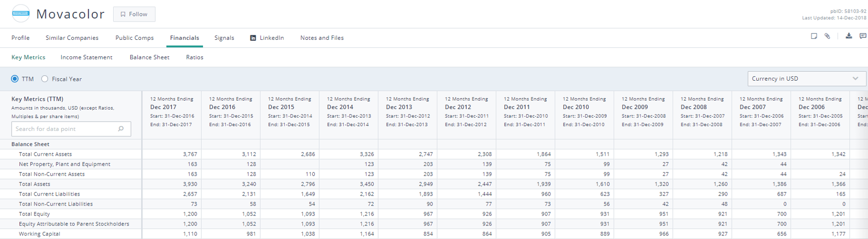The width and height of the screenshot is (868, 239).
Task: Click the paperclip attachment icon
Action: (x=827, y=36)
